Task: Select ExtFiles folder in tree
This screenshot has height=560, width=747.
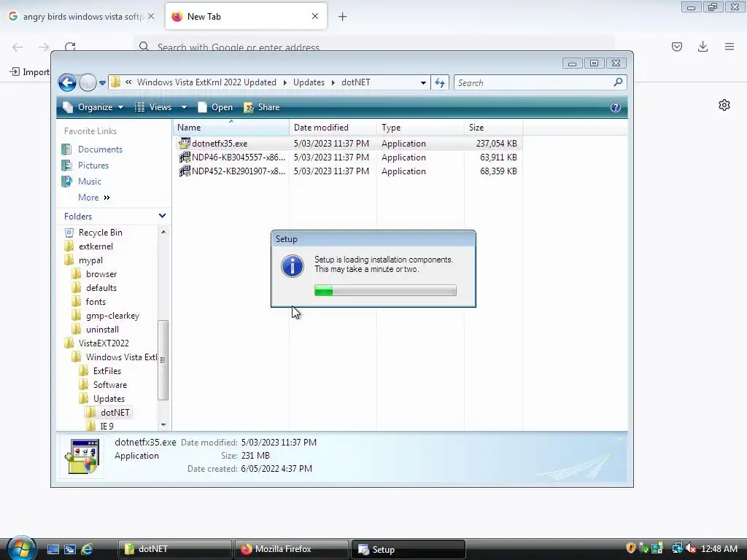Action: (x=107, y=371)
